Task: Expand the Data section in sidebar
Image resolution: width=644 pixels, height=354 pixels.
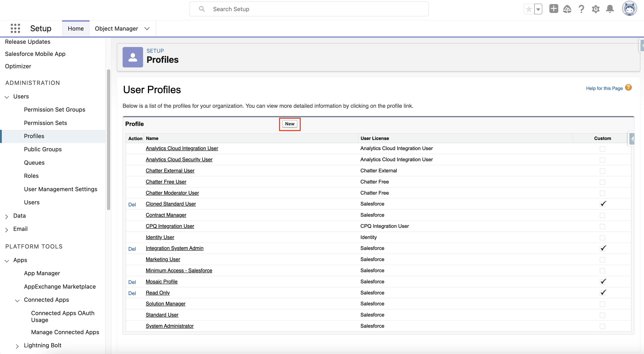Action: pos(7,216)
